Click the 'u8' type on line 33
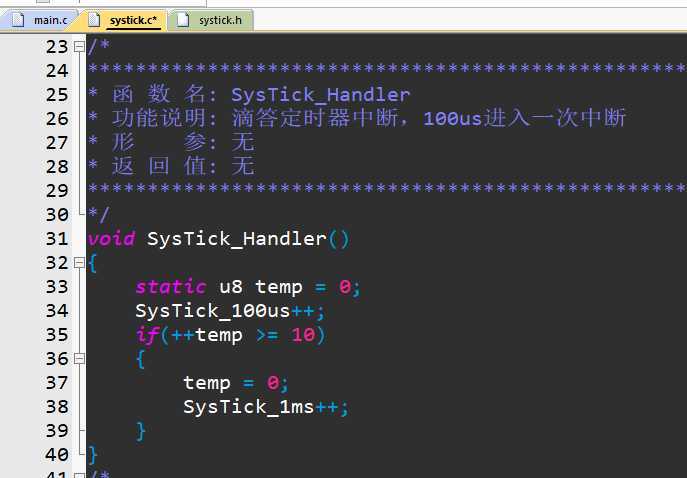The image size is (687, 478). 230,287
